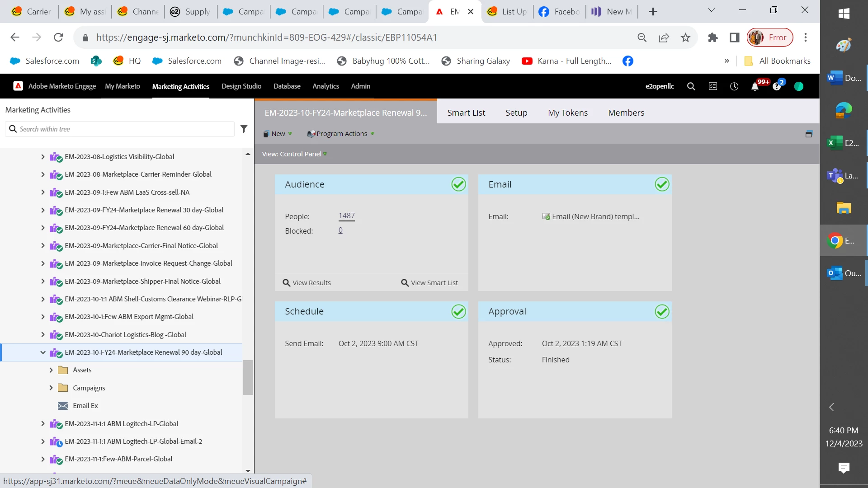868x488 pixels.
Task: Open the notifications bell icon
Action: (x=755, y=86)
